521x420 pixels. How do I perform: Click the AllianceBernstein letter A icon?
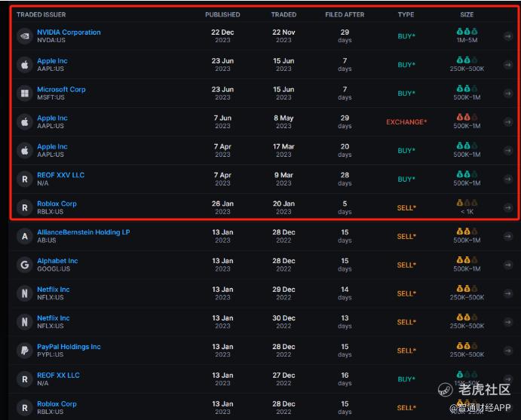tap(25, 236)
